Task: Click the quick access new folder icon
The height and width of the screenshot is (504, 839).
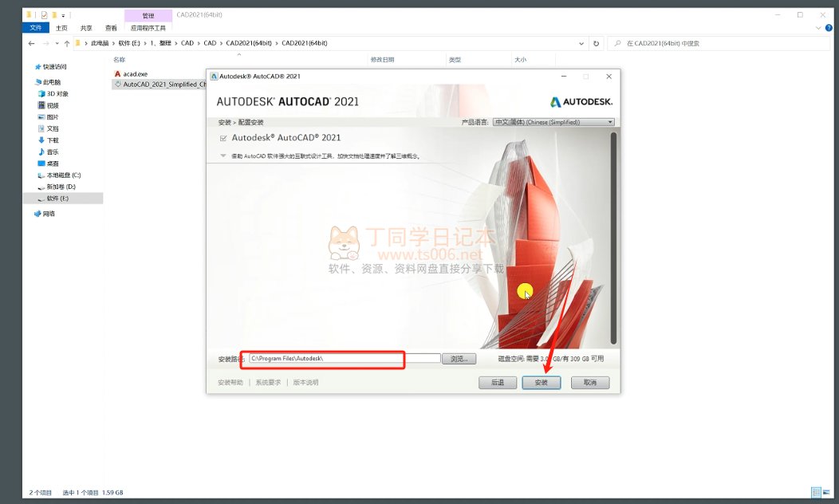Action: tap(54, 15)
